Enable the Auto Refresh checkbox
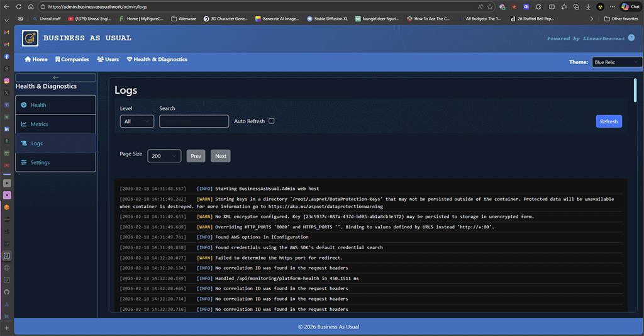644x336 pixels. (x=272, y=121)
